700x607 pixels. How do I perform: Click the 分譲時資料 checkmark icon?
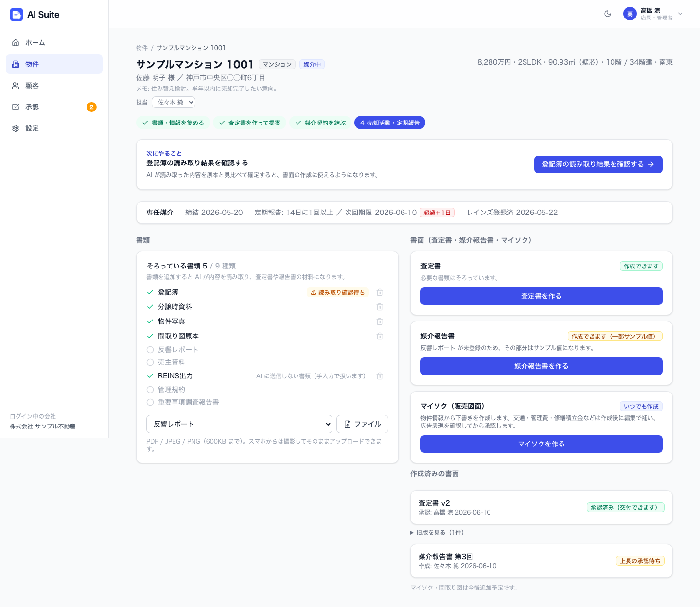(x=150, y=307)
